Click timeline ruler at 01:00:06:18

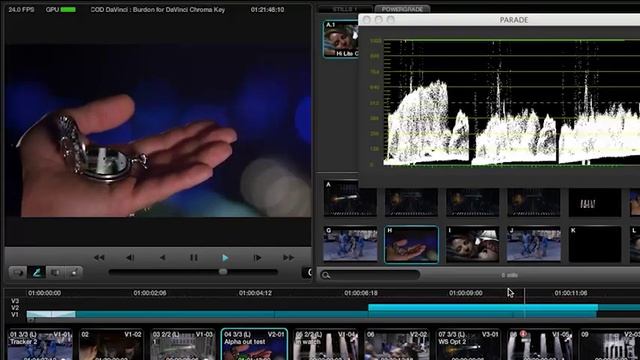[x=360, y=293]
